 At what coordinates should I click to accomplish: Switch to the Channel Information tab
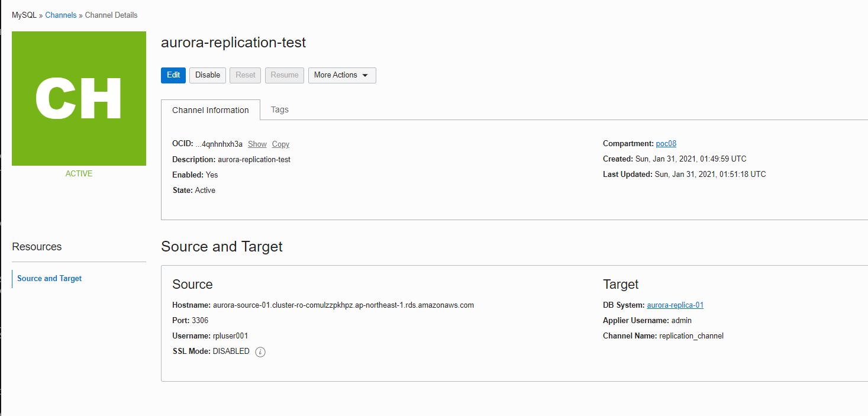tap(211, 110)
